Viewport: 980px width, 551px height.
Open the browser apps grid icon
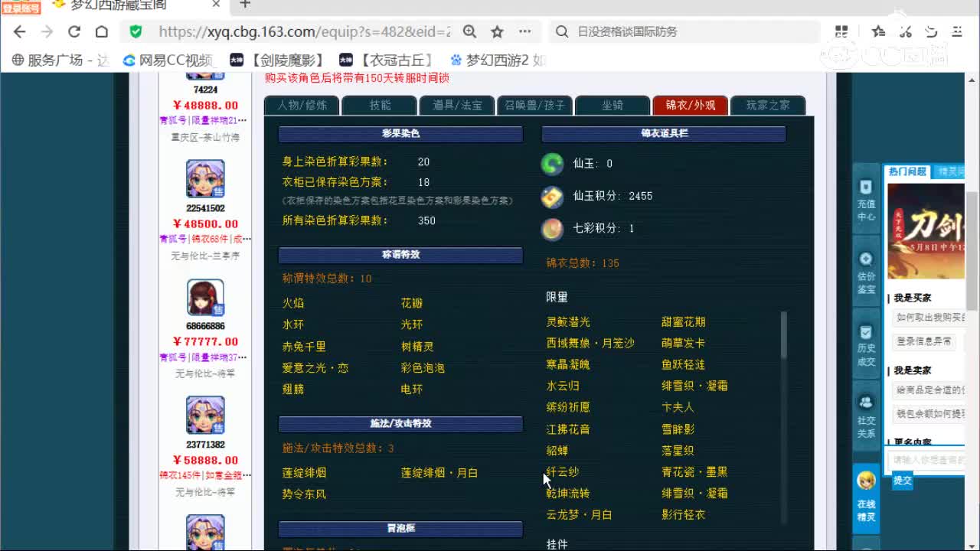click(841, 31)
